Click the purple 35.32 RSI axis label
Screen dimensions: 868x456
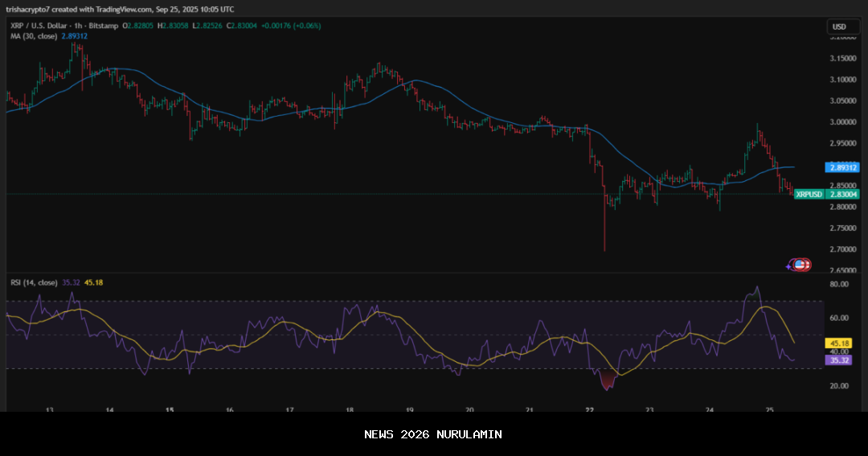(x=839, y=360)
